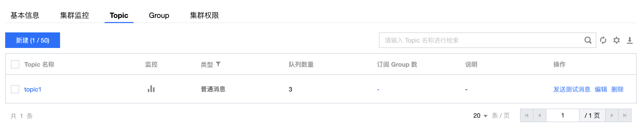Expand the 20 per page dropdown
Viewport: 644px width, 126px height.
tap(480, 116)
